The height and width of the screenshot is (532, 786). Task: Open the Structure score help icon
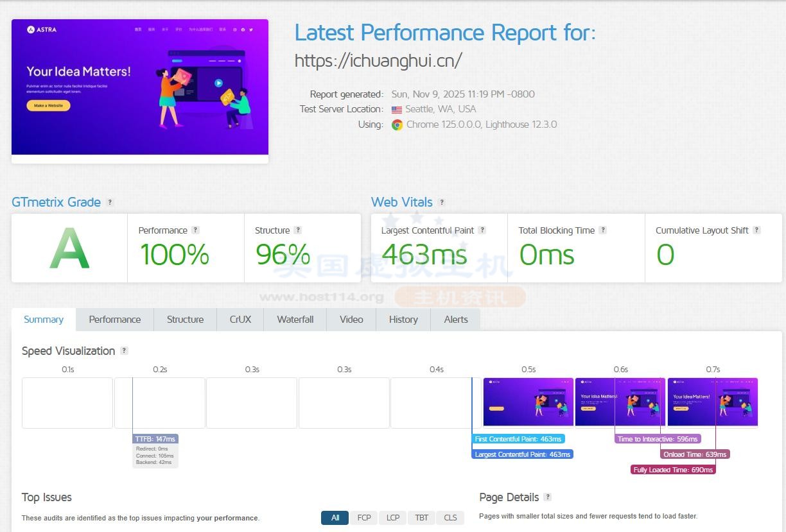(297, 230)
